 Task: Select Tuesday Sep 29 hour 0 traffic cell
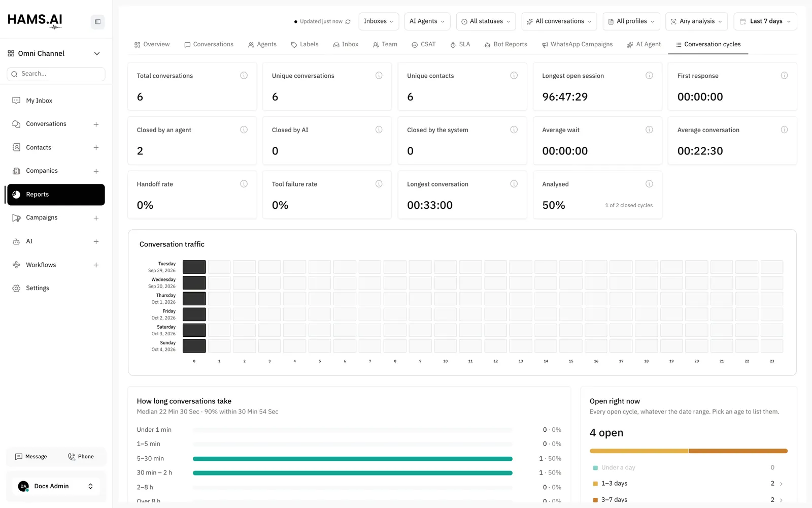click(194, 267)
